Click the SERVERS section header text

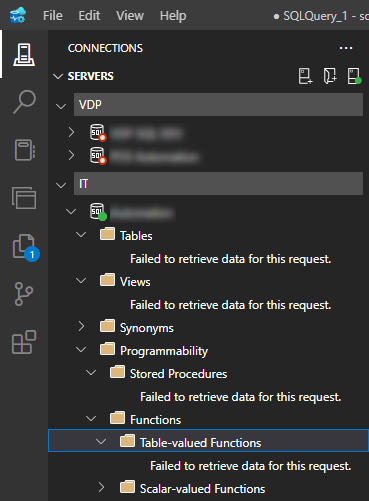tap(91, 76)
